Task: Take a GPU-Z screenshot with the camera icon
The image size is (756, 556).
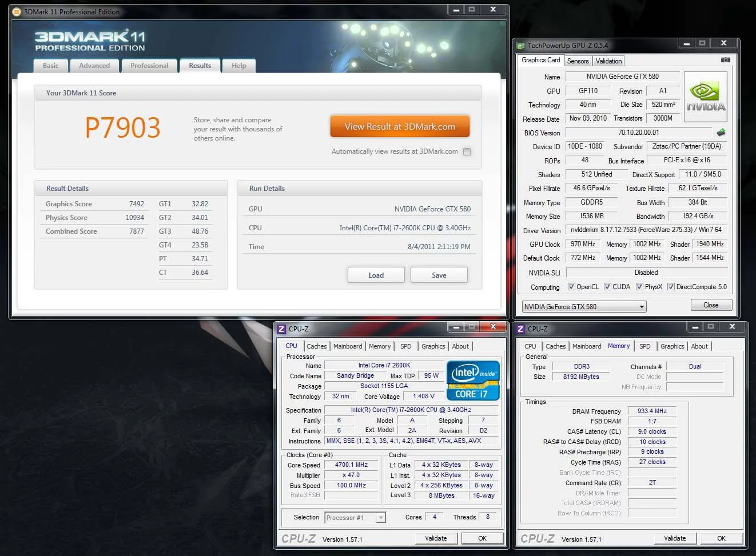Action: click(x=725, y=60)
